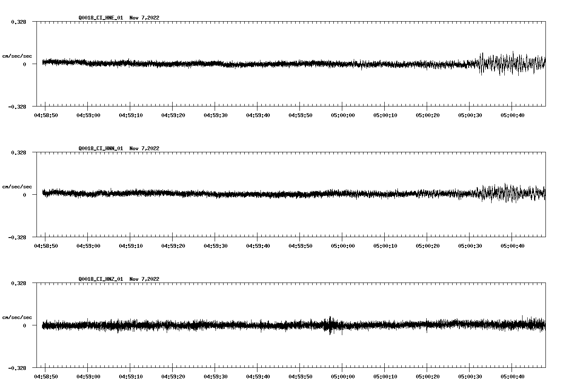Click the zero baseline label of HNE plot

(x=25, y=64)
